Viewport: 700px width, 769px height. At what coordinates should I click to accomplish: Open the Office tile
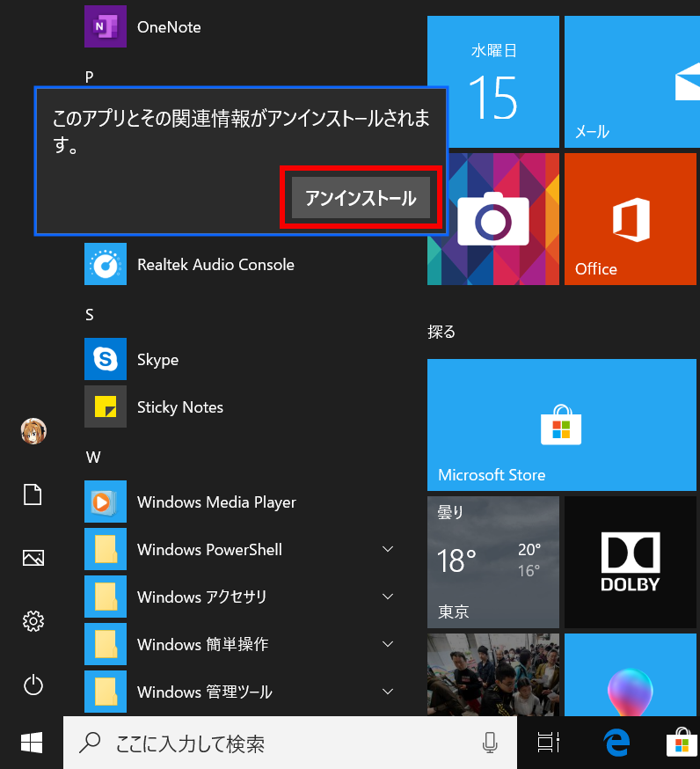pyautogui.click(x=631, y=219)
